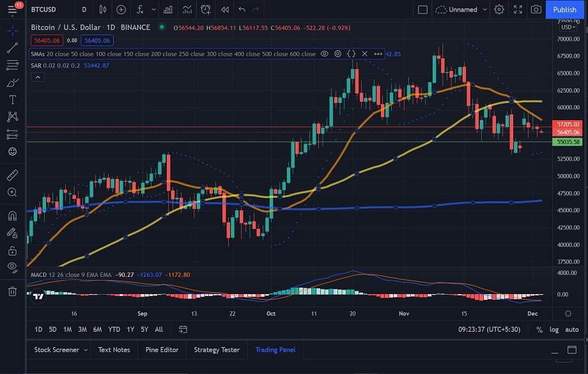This screenshot has height=374, width=588.
Task: Open SMAs indicator settings gear
Action: click(337, 54)
